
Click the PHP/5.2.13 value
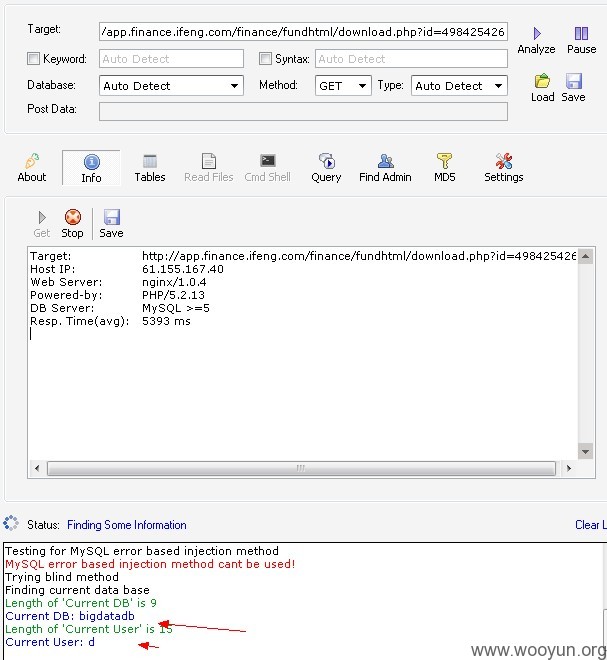[x=173, y=295]
